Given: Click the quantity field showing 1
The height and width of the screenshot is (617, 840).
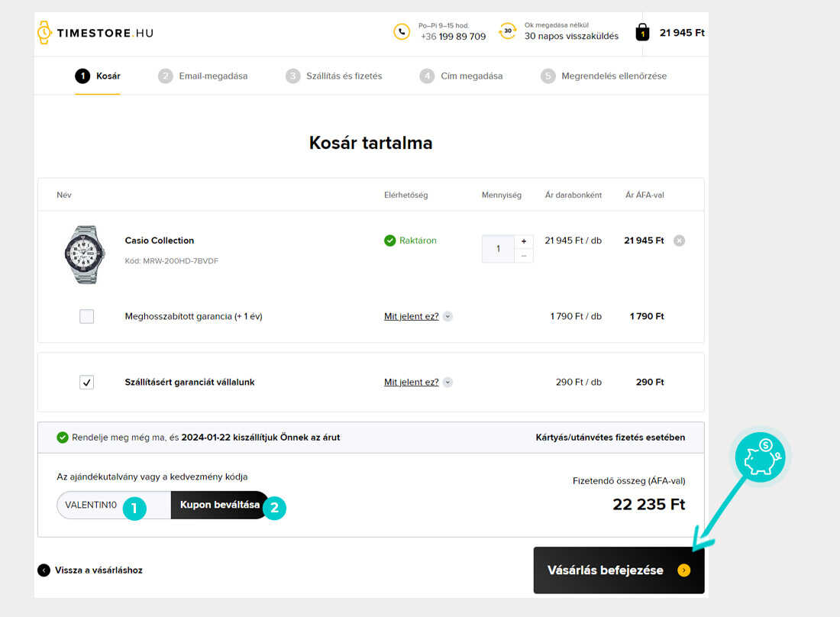Looking at the screenshot, I should pos(498,248).
